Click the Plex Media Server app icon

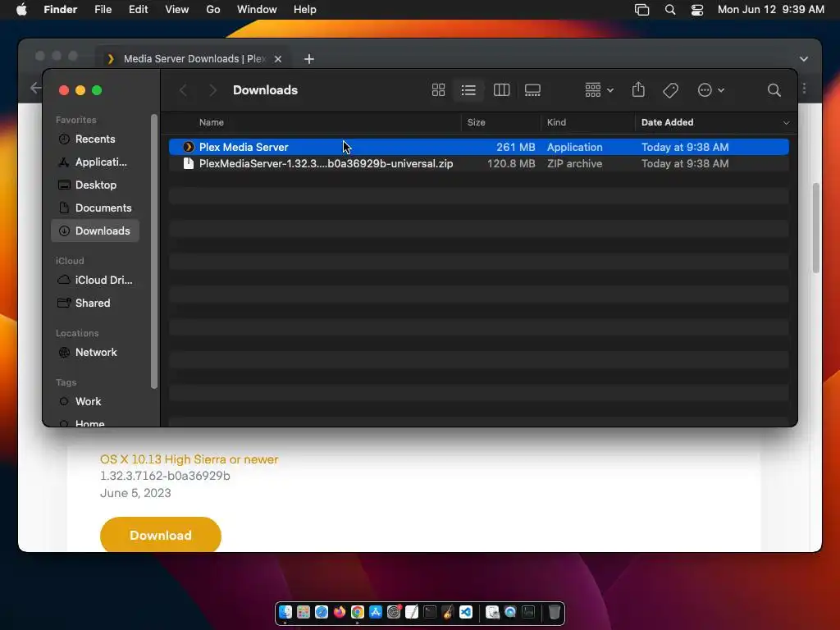[188, 147]
